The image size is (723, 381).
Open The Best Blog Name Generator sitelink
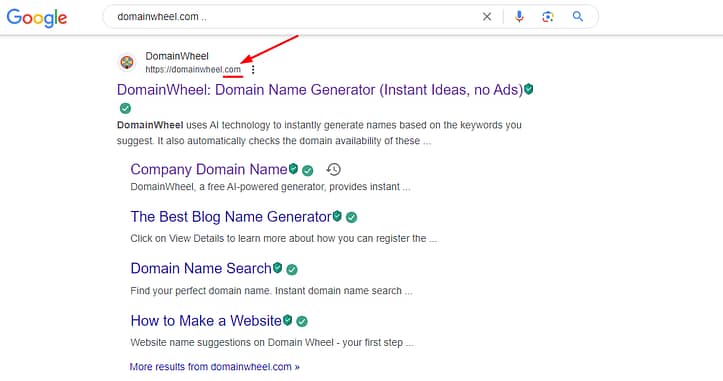coord(231,217)
